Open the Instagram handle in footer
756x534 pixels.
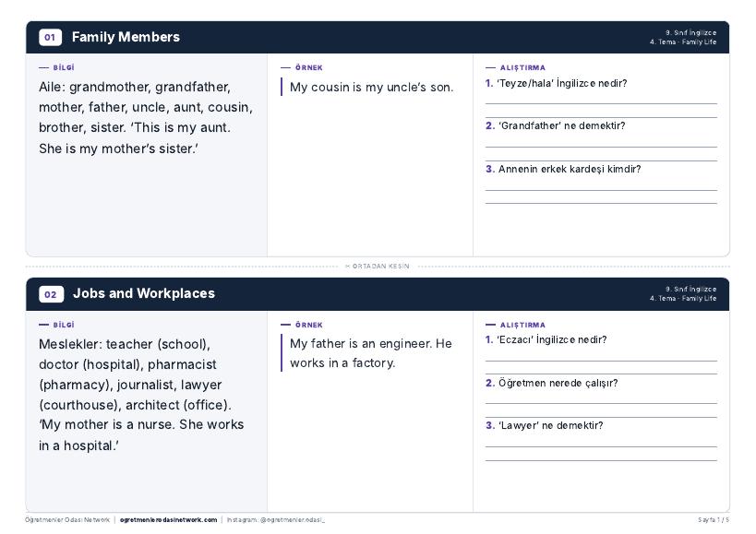(276, 520)
